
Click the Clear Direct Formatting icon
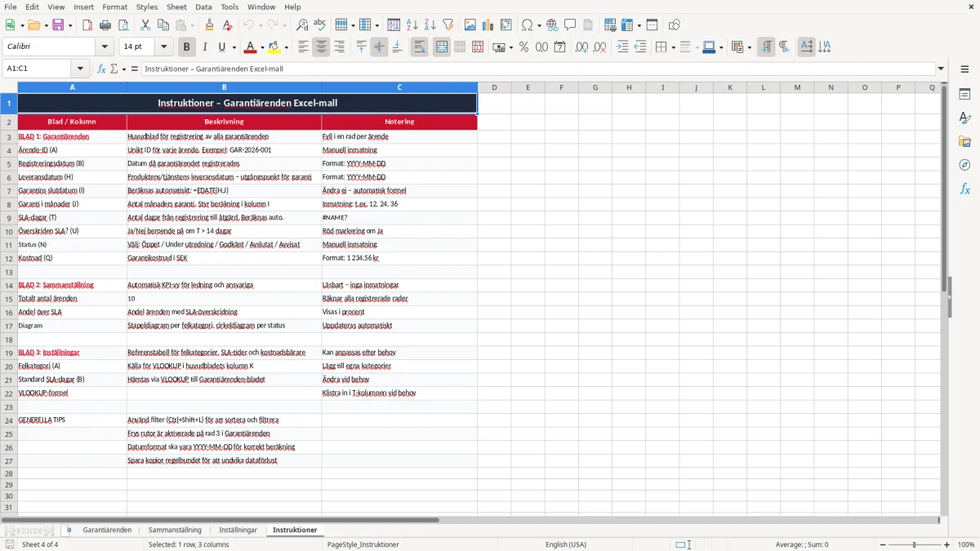227,24
